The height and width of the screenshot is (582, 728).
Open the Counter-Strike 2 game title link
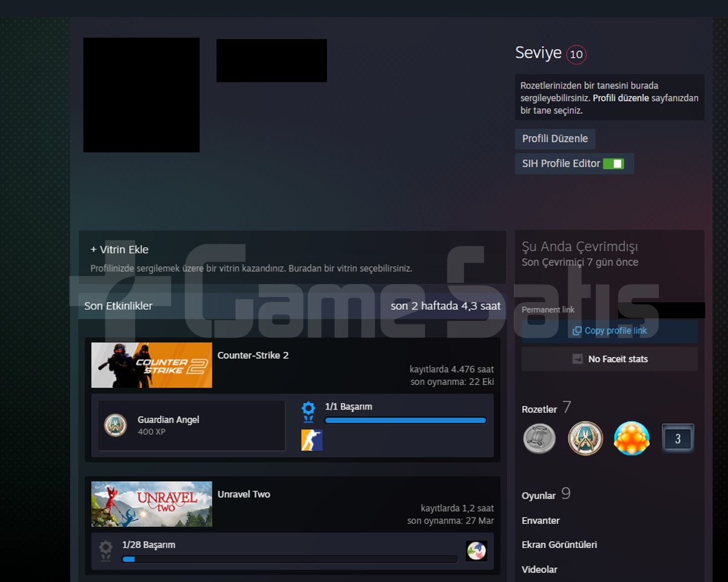[x=253, y=355]
